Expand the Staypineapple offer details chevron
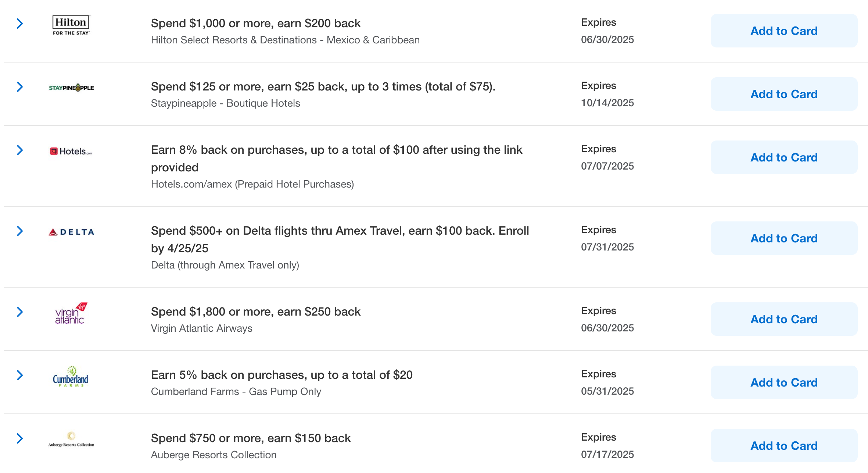Image resolution: width=868 pixels, height=473 pixels. coord(19,87)
